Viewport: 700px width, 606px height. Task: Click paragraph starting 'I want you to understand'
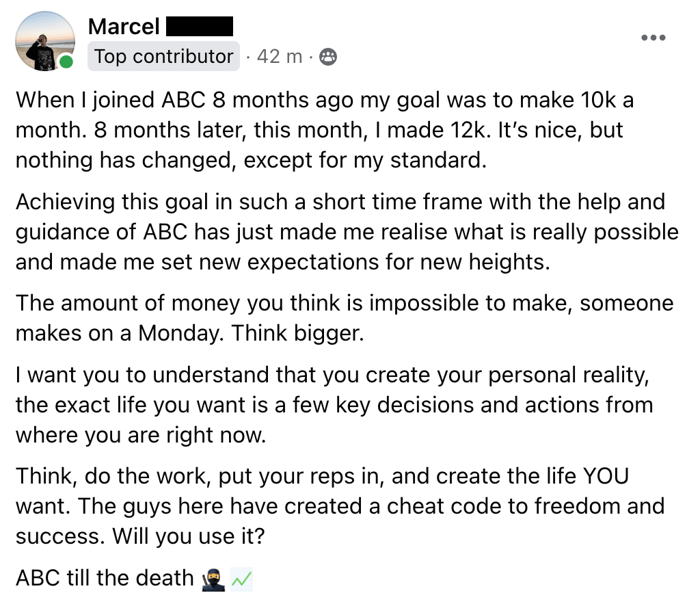click(x=334, y=405)
